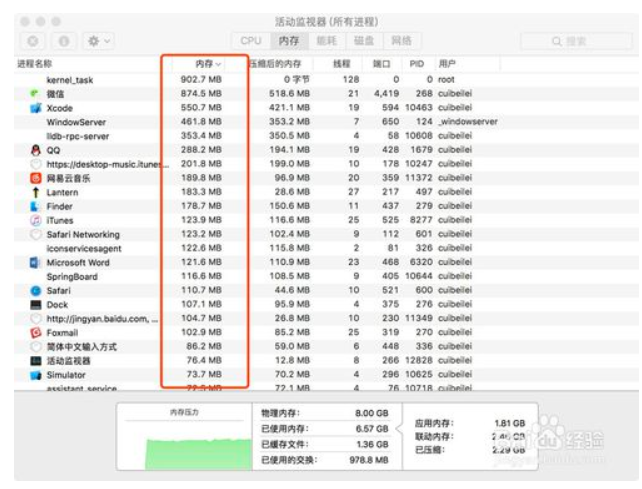Click the root user cell
Screen dimensions: 642x489
[446, 79]
